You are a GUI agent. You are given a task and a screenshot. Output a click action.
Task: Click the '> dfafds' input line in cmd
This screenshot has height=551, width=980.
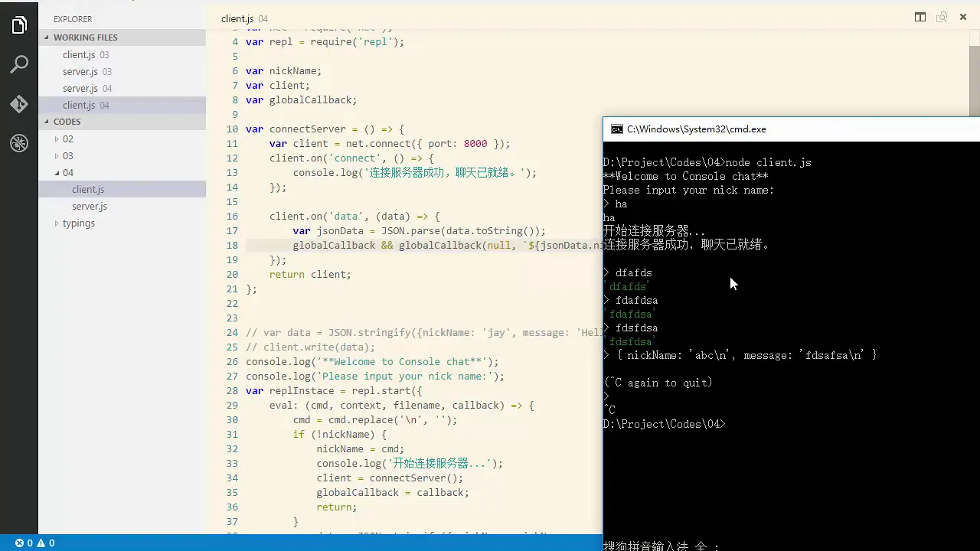tap(628, 273)
